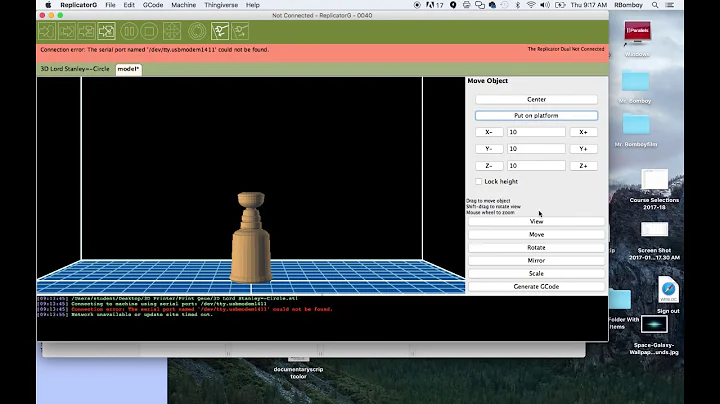Click the Z distance input field
The height and width of the screenshot is (404, 720).
point(536,166)
